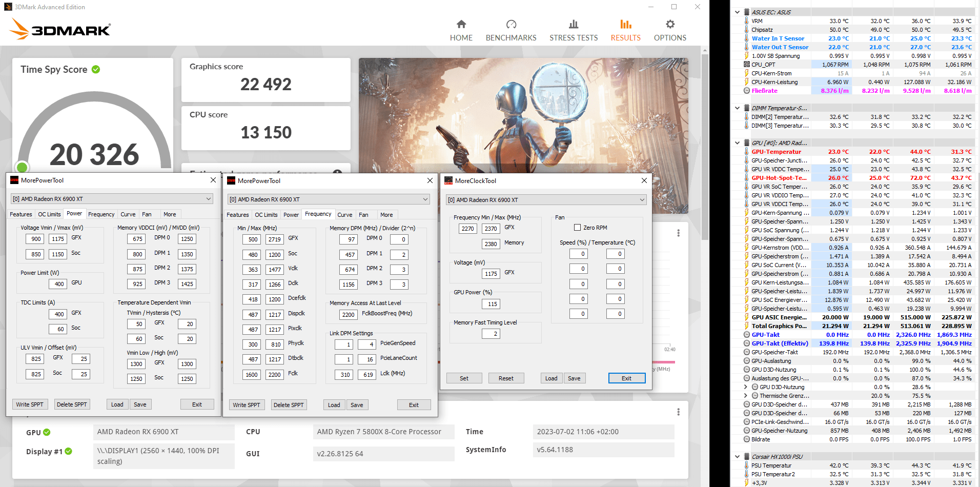Open the STRESS TESTS section
The width and height of the screenshot is (980, 487).
click(574, 31)
